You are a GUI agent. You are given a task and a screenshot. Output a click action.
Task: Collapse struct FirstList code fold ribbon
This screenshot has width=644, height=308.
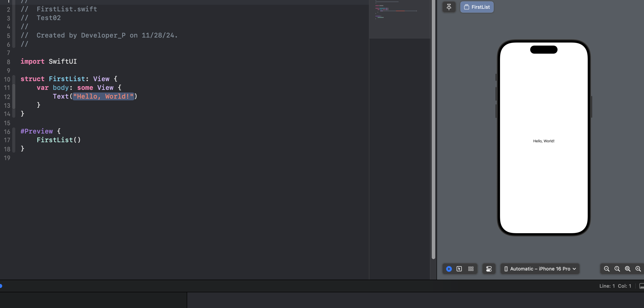[14, 79]
